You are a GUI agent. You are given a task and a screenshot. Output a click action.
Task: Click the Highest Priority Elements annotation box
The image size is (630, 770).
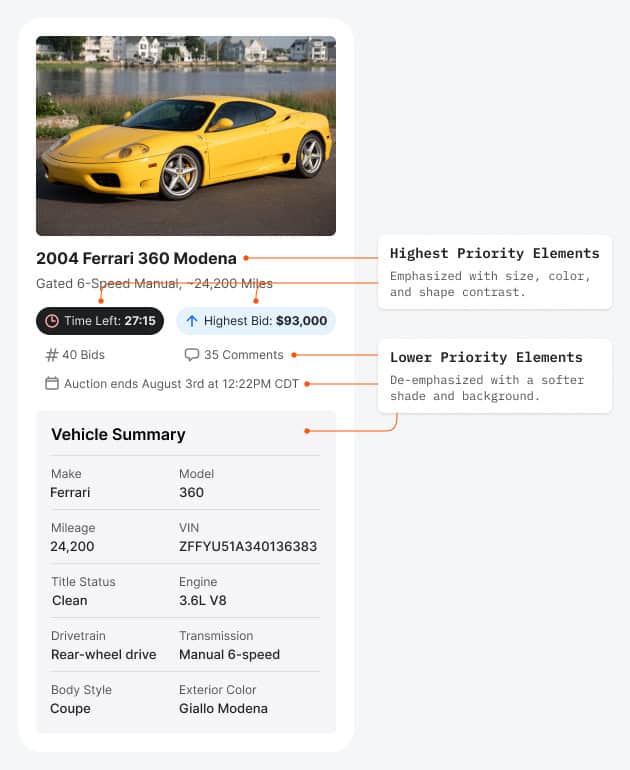coord(494,271)
